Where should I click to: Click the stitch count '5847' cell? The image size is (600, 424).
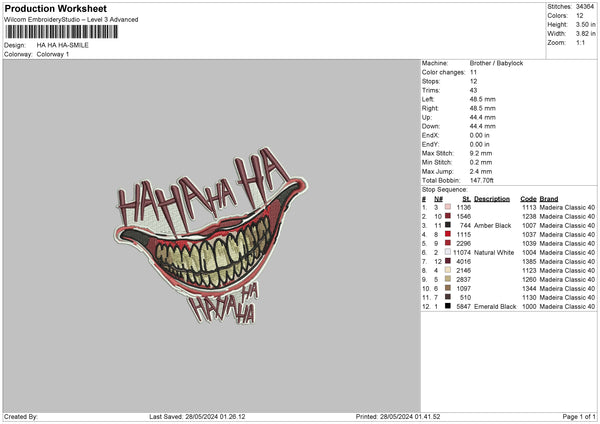pos(463,306)
